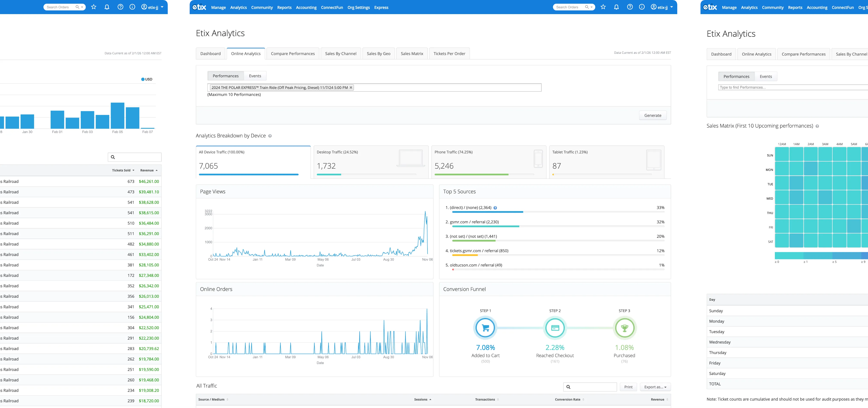The width and height of the screenshot is (868, 408).
Task: Select the Phone Traffic device card
Action: tap(489, 162)
